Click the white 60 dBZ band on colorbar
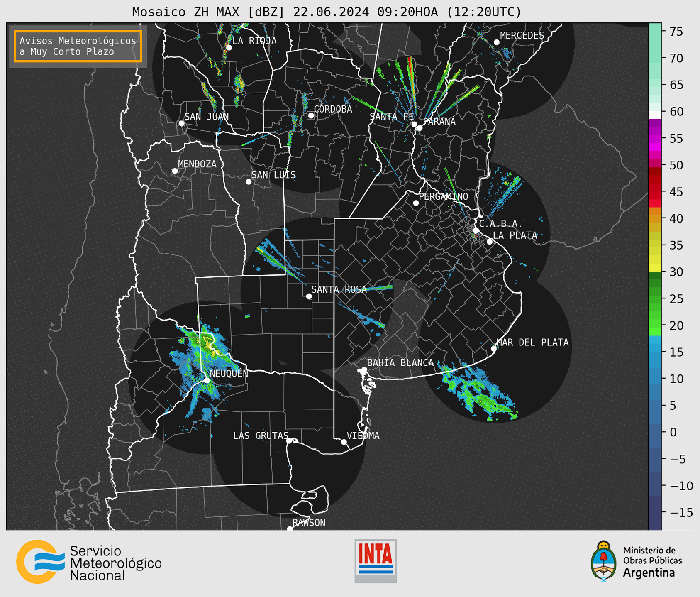This screenshot has height=597, width=700. (655, 115)
